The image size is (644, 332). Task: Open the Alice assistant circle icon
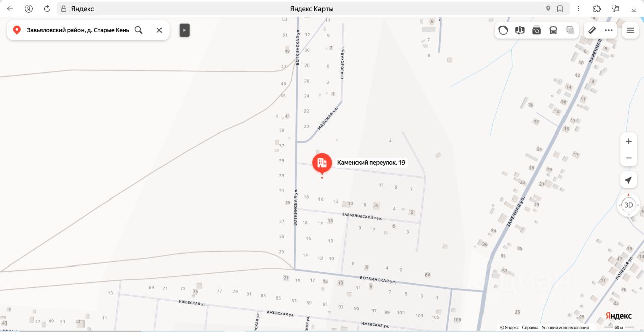coord(503,30)
